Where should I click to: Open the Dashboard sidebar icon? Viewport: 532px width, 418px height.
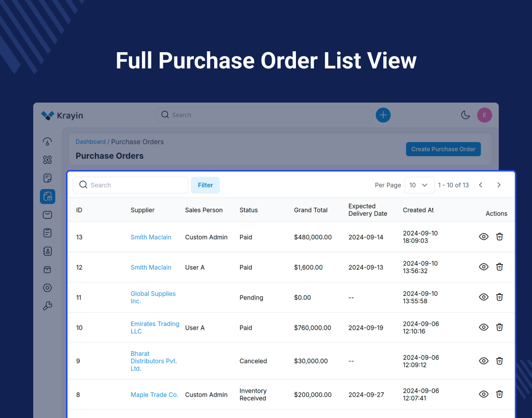47,142
